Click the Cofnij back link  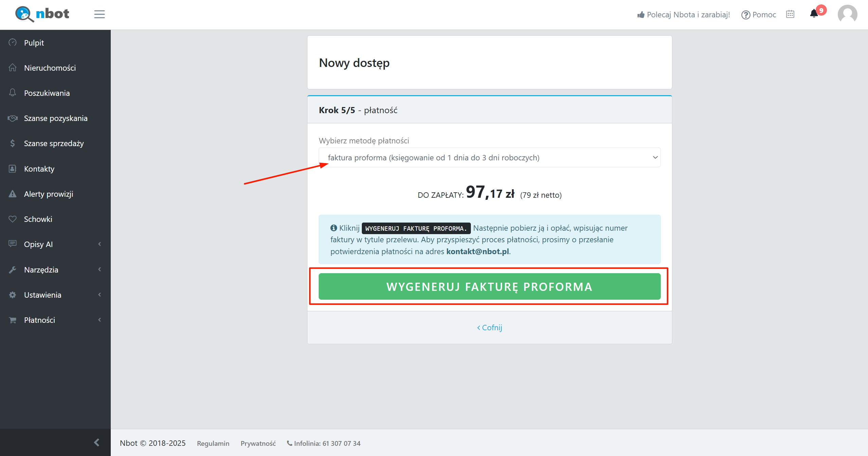pyautogui.click(x=490, y=328)
